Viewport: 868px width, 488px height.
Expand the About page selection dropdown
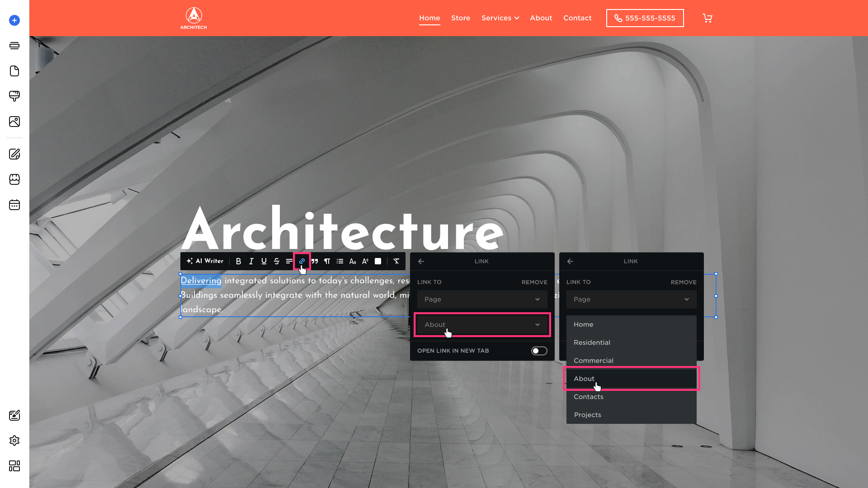(482, 324)
